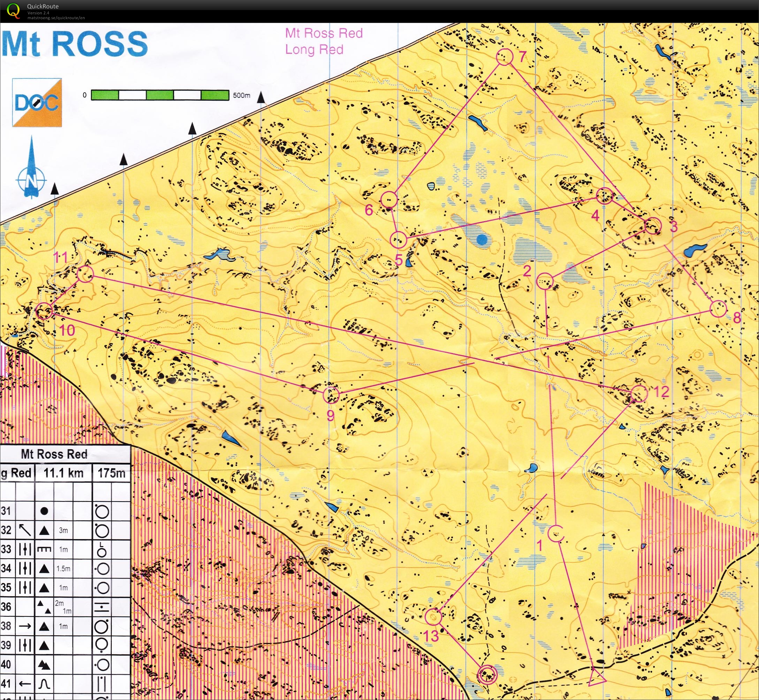
Task: Click the two boulders symbol in row 36
Action: click(x=45, y=607)
